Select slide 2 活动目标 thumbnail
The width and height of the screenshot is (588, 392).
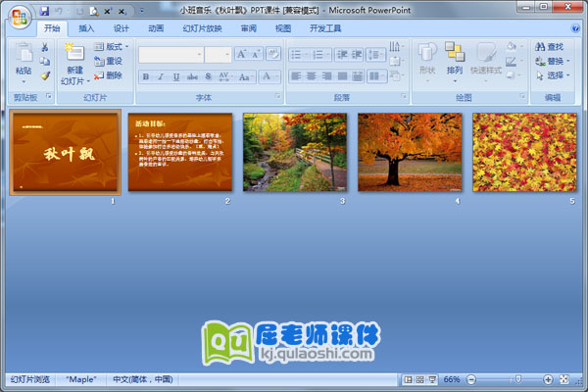pyautogui.click(x=180, y=152)
